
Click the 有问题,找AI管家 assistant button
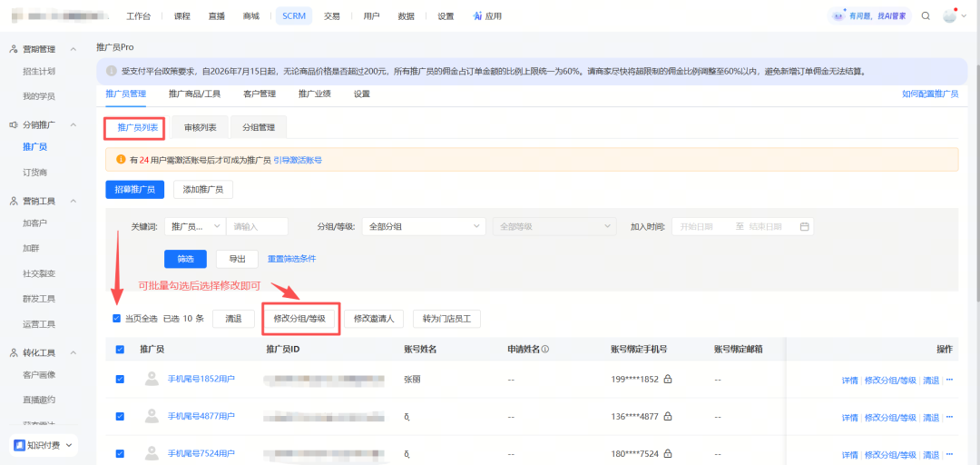[869, 16]
